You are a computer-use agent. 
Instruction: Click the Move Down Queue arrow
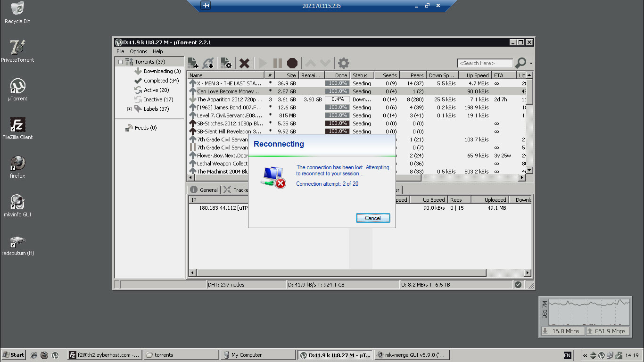point(326,63)
